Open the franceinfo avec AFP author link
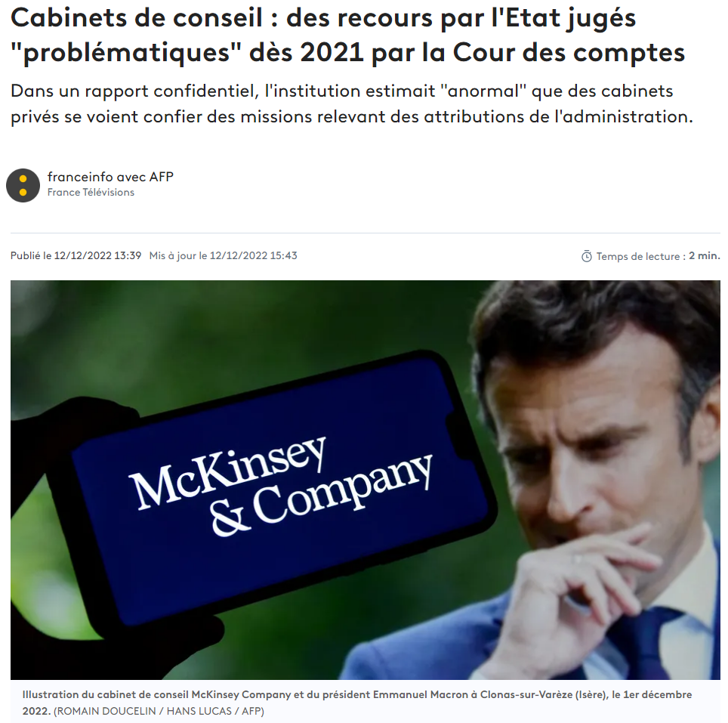 [110, 177]
